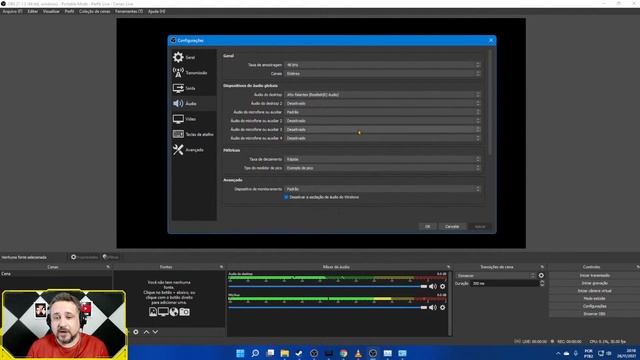Adjust the Áudio do desktop volume slider
This screenshot has width=640, height=360.
click(x=327, y=287)
